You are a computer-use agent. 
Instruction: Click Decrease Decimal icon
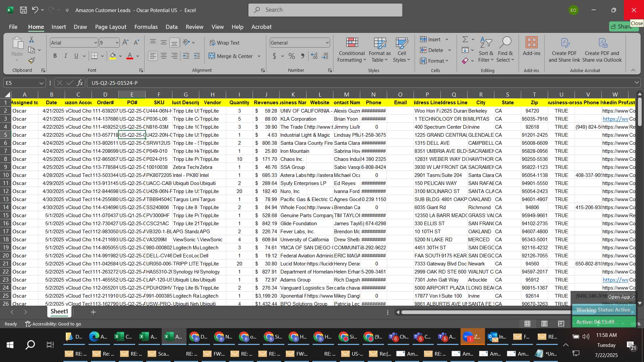click(325, 56)
